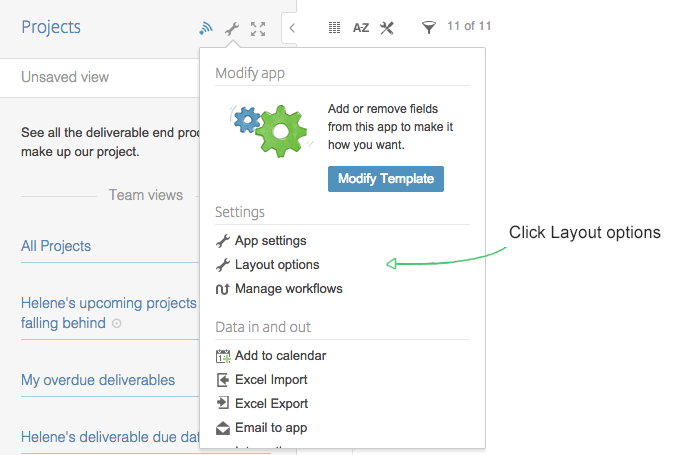Click the Team views section label
The width and height of the screenshot is (685, 455).
point(146,195)
